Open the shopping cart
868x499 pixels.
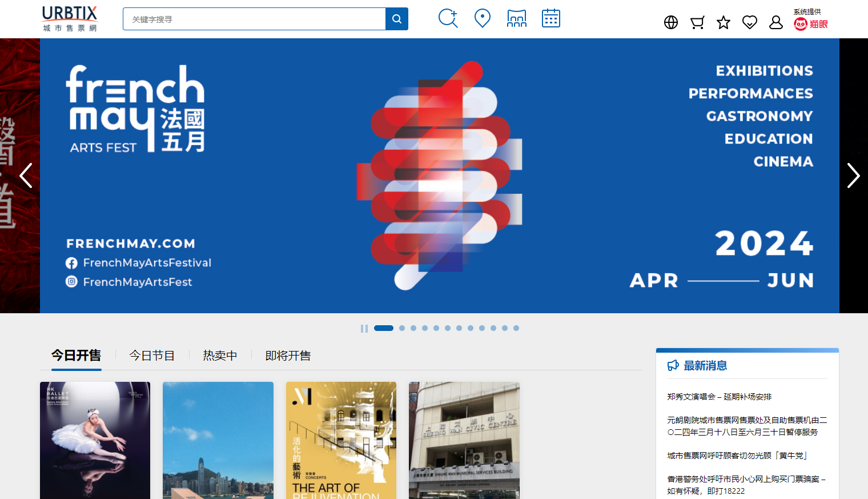pyautogui.click(x=697, y=22)
